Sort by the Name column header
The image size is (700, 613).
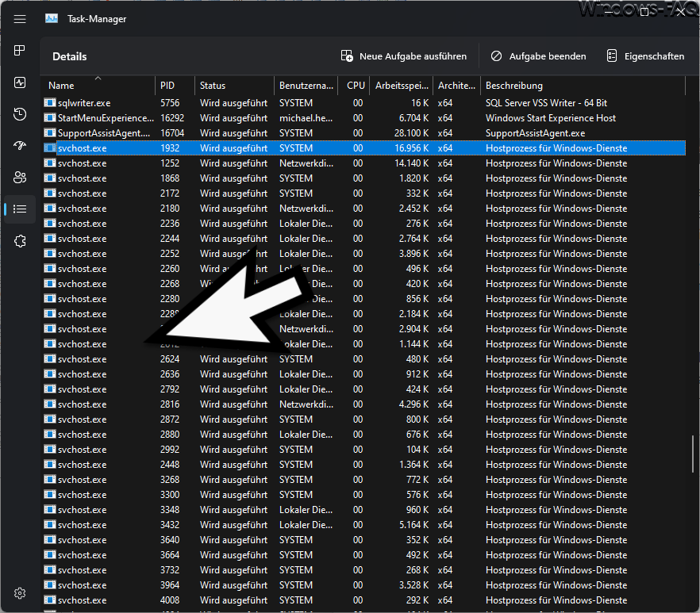point(98,85)
